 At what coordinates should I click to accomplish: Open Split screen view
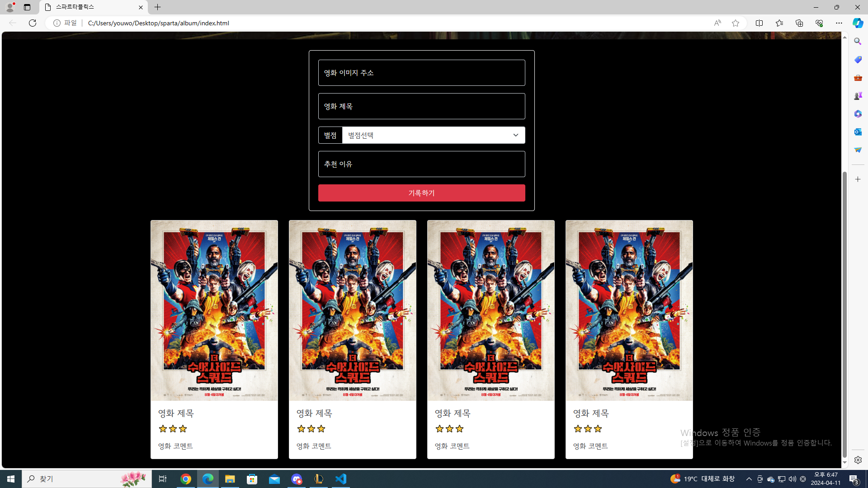[x=759, y=23]
